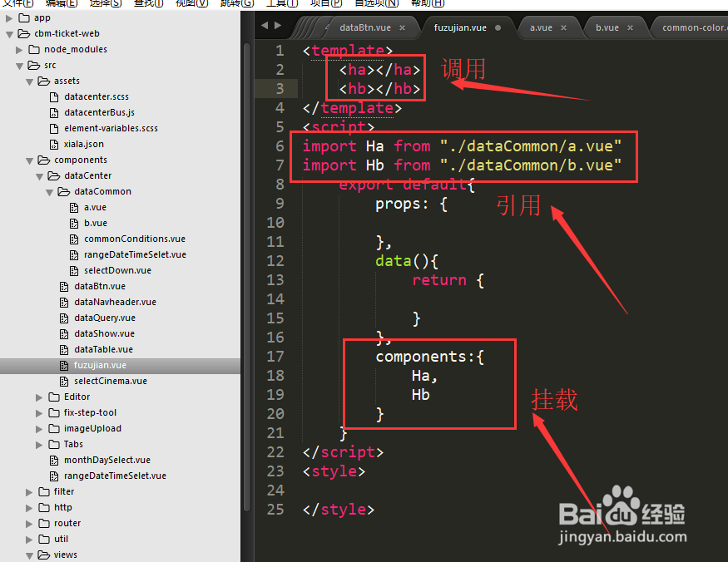Switch to the a.vue tab

542,27
